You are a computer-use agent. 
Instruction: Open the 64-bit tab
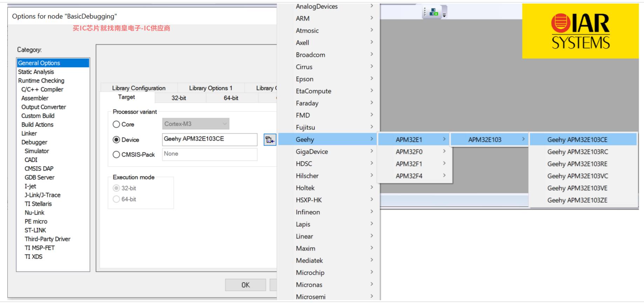[231, 98]
